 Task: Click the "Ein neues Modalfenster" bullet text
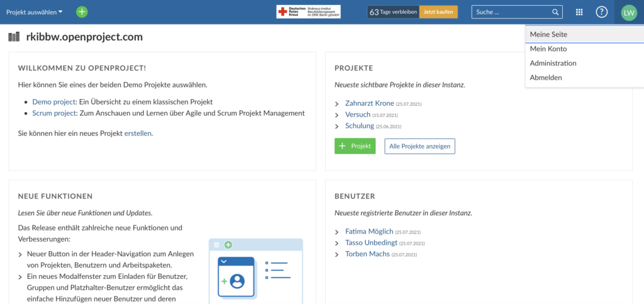coord(108,287)
